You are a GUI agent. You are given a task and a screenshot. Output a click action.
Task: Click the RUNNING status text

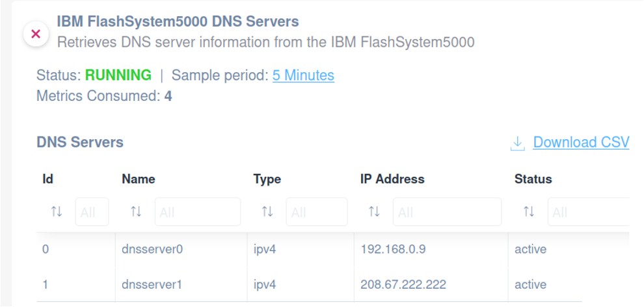point(118,75)
